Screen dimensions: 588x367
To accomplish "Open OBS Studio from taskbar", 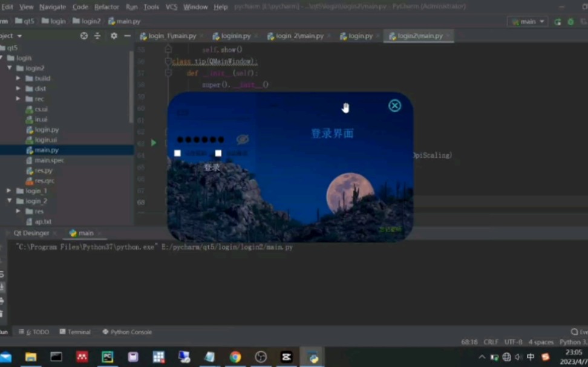I will [x=261, y=357].
